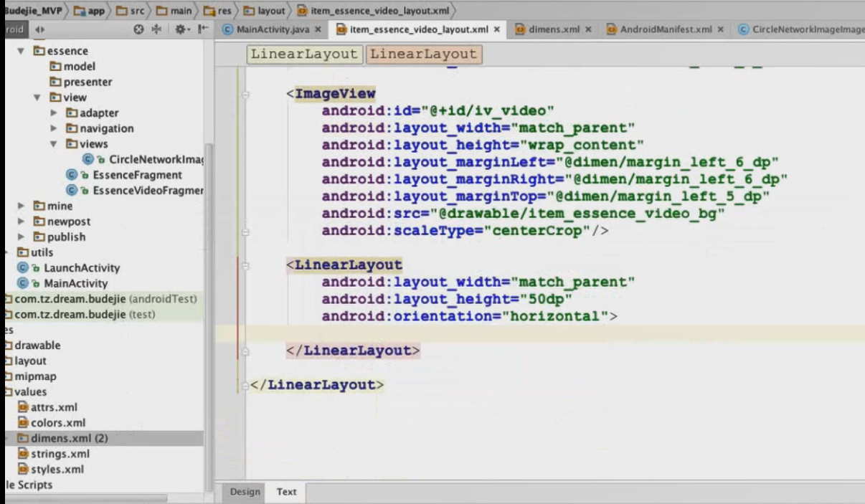Select EssenceVideoFragment in project tree

[135, 191]
